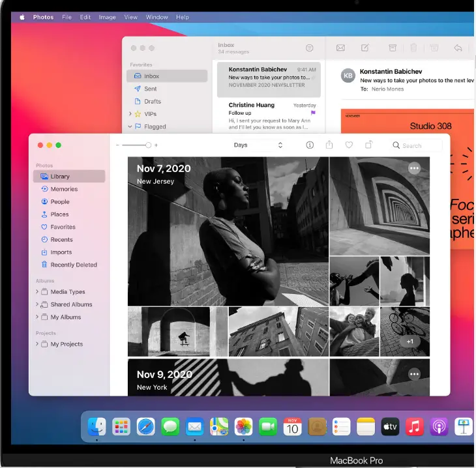Open the Edit menu

[x=85, y=18]
